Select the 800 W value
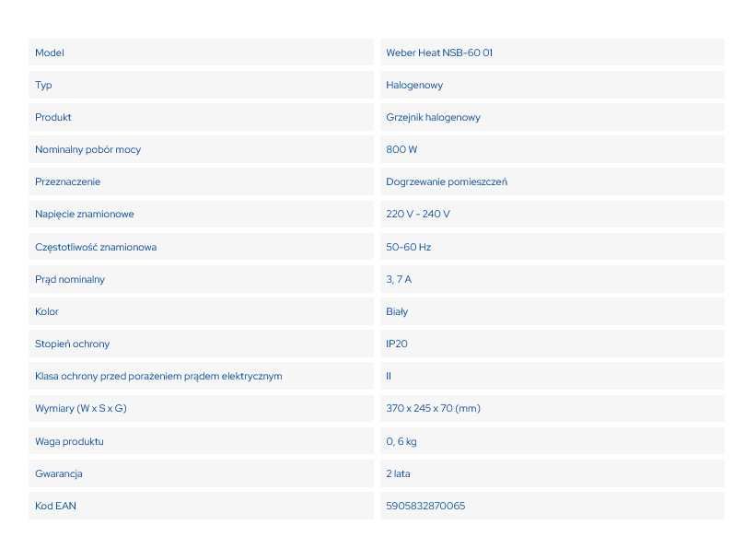Image resolution: width=756 pixels, height=560 pixels. 401,149
